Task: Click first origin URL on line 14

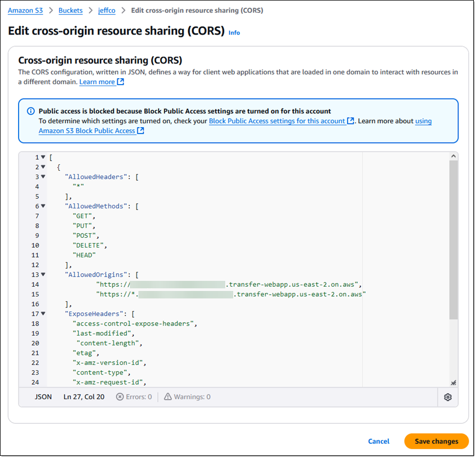Action: (x=227, y=285)
